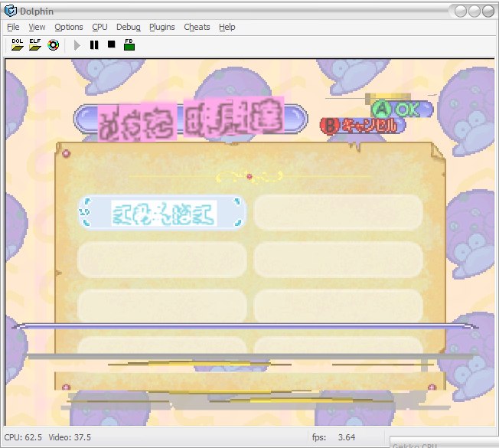Click the green A OK button

pos(402,110)
